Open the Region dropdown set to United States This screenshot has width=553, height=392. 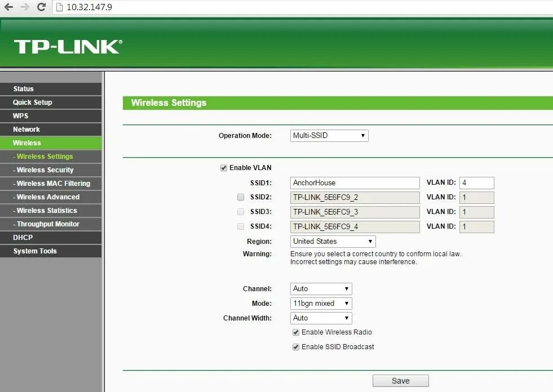[333, 242]
